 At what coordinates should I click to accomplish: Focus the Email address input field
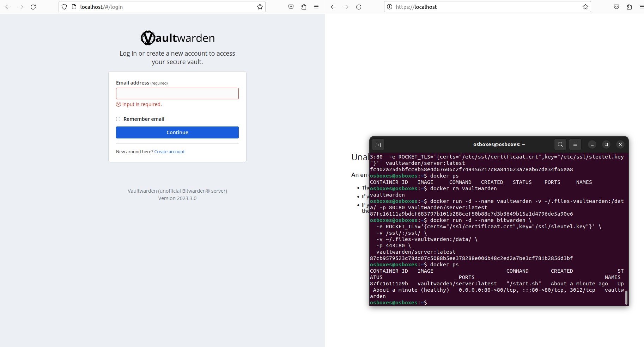tap(177, 93)
